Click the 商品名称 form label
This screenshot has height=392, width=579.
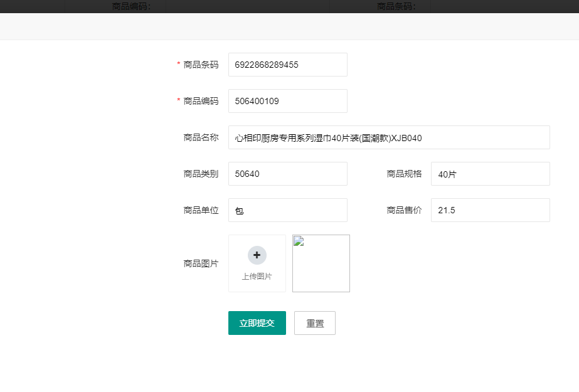click(201, 137)
